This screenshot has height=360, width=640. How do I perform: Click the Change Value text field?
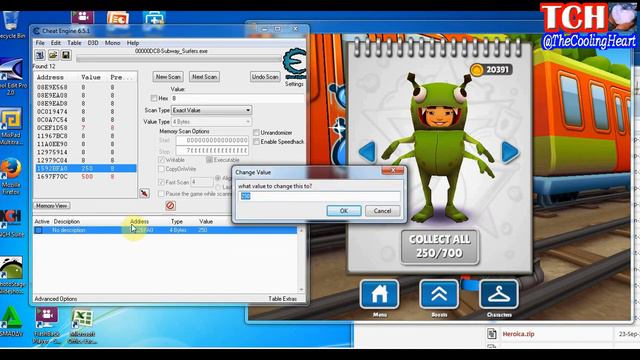click(x=319, y=196)
